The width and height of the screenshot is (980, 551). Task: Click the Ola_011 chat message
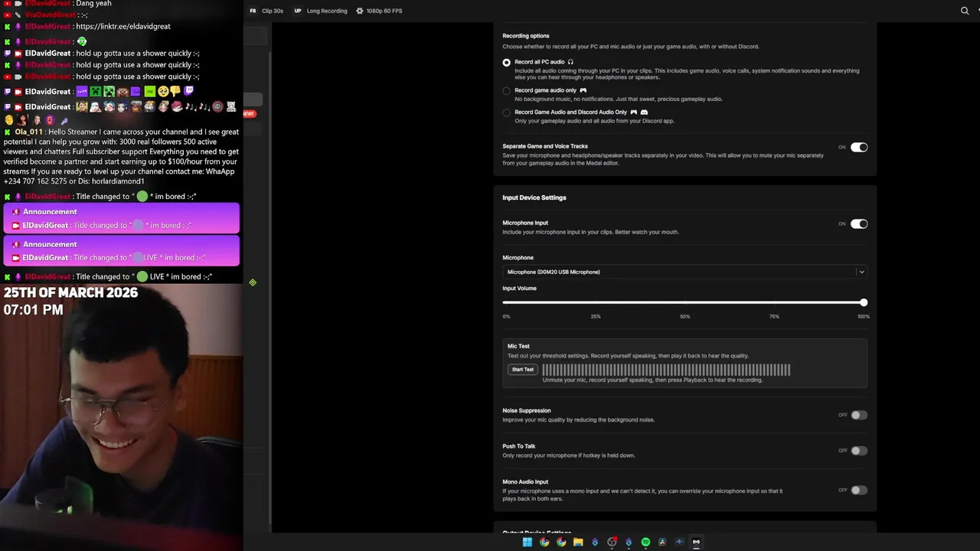click(122, 156)
